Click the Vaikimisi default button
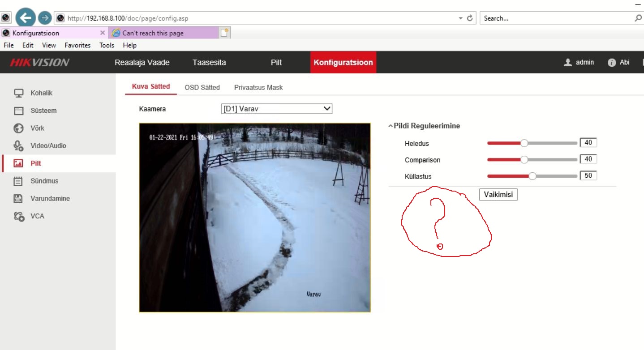The width and height of the screenshot is (644, 350). (498, 195)
